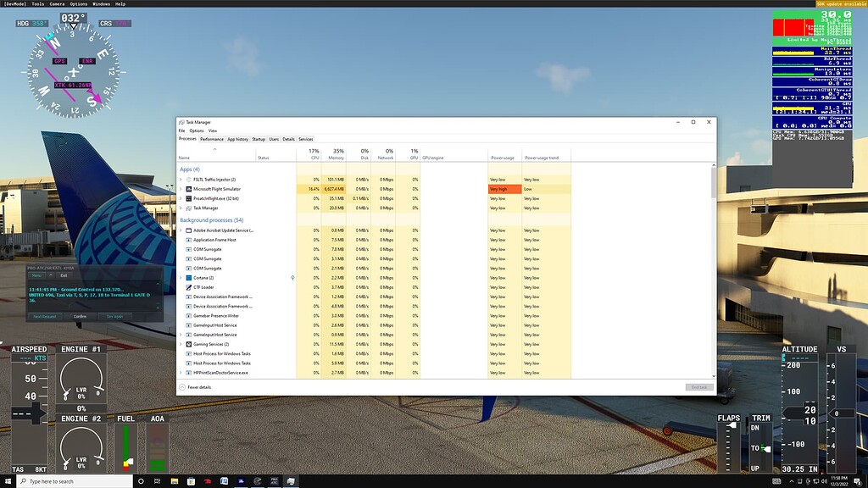Expand the Adobe Acrobat Update Service entry
868x488 pixels.
pyautogui.click(x=181, y=230)
